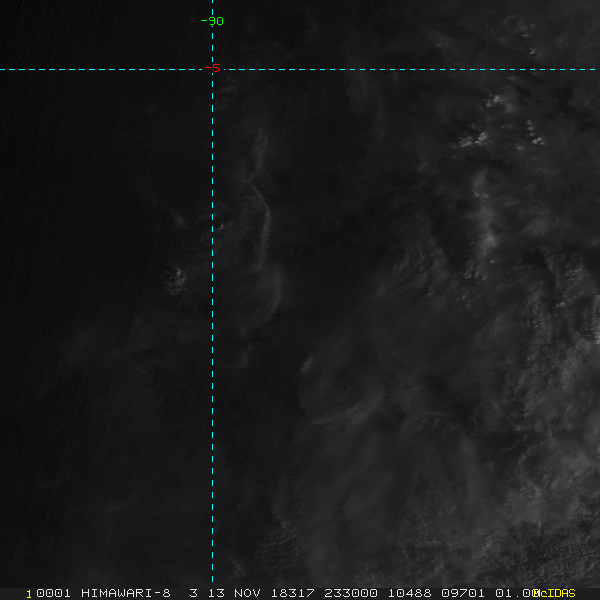This screenshot has width=600, height=600.
Task: Click the 18317 Julian day value
Action: coord(293,593)
